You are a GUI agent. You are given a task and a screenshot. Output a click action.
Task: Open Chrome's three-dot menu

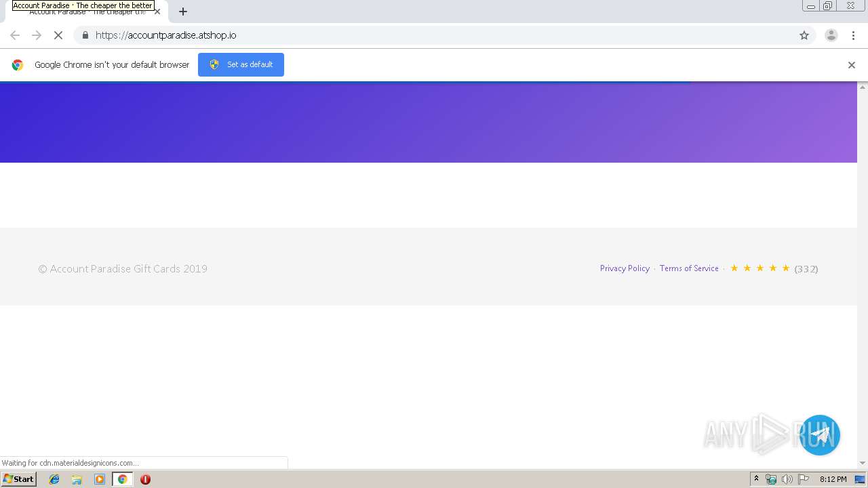[853, 35]
